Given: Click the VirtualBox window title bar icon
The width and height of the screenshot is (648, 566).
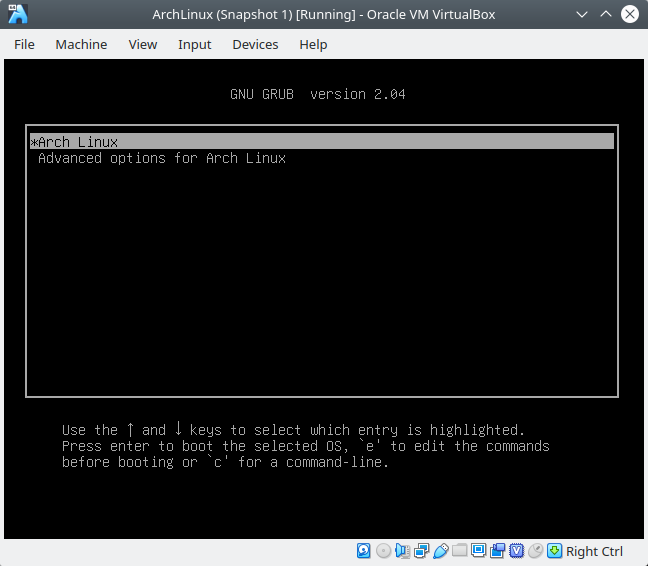Looking at the screenshot, I should [x=18, y=14].
